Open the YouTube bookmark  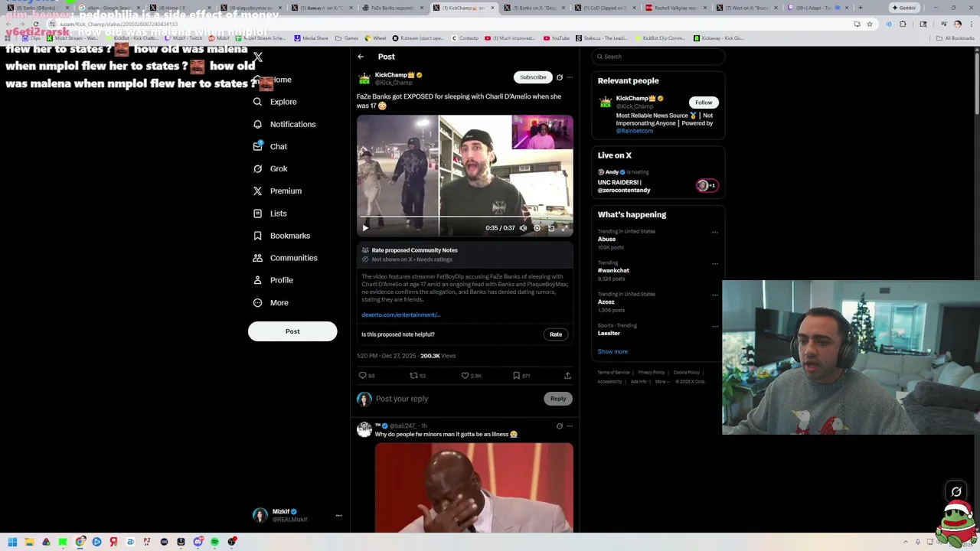tap(557, 38)
